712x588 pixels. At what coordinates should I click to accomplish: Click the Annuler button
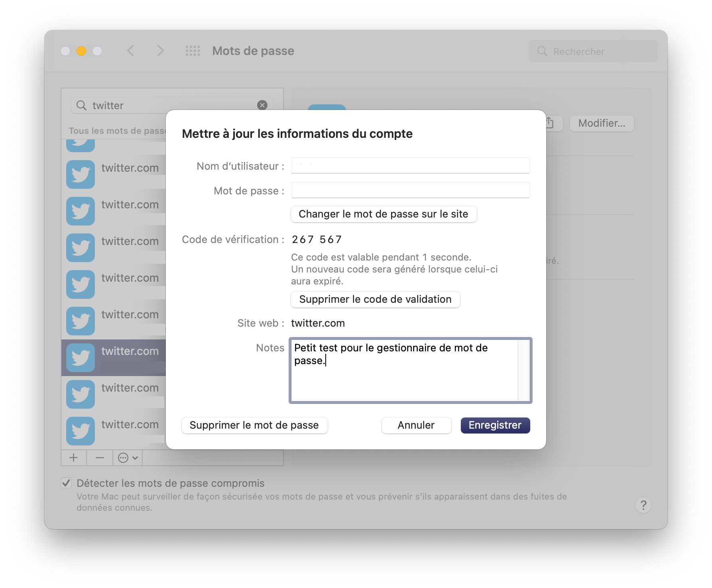(x=416, y=425)
